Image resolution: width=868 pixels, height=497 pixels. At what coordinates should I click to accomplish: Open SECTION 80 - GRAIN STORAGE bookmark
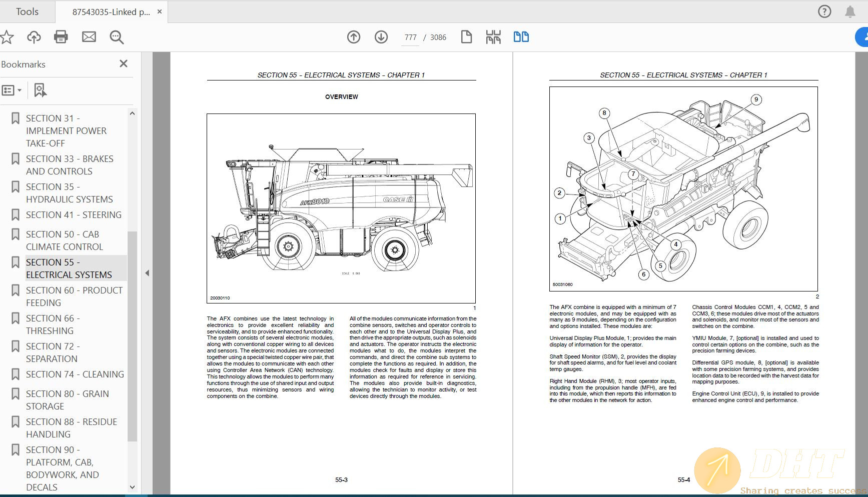[x=68, y=400]
